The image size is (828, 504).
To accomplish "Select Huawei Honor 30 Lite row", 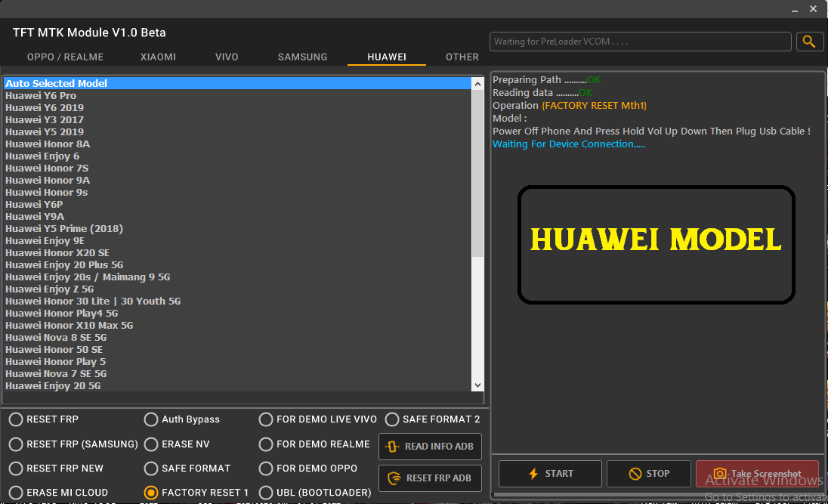I will coord(237,301).
